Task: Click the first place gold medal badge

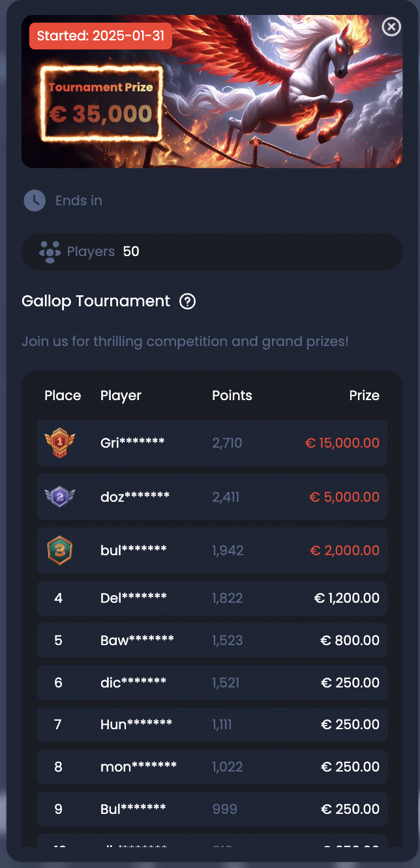Action: tap(59, 443)
